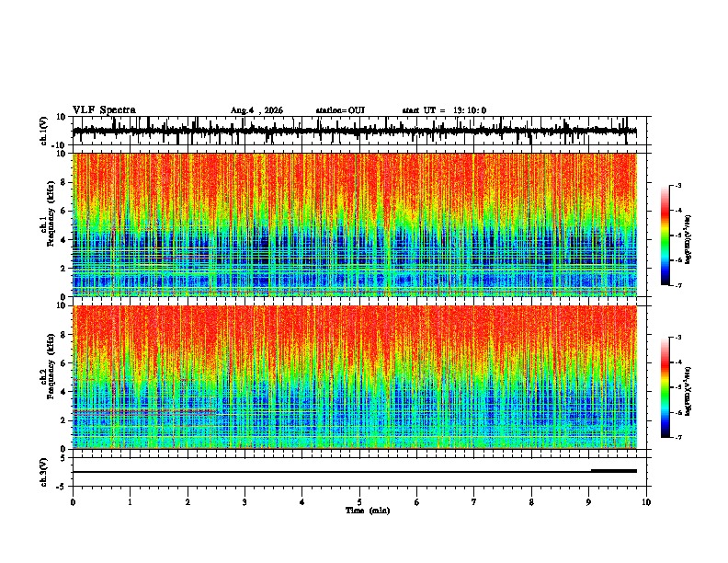Click the ch.1 color bar log(PSD) caption
This screenshot has height=563, width=728.
coord(688,239)
